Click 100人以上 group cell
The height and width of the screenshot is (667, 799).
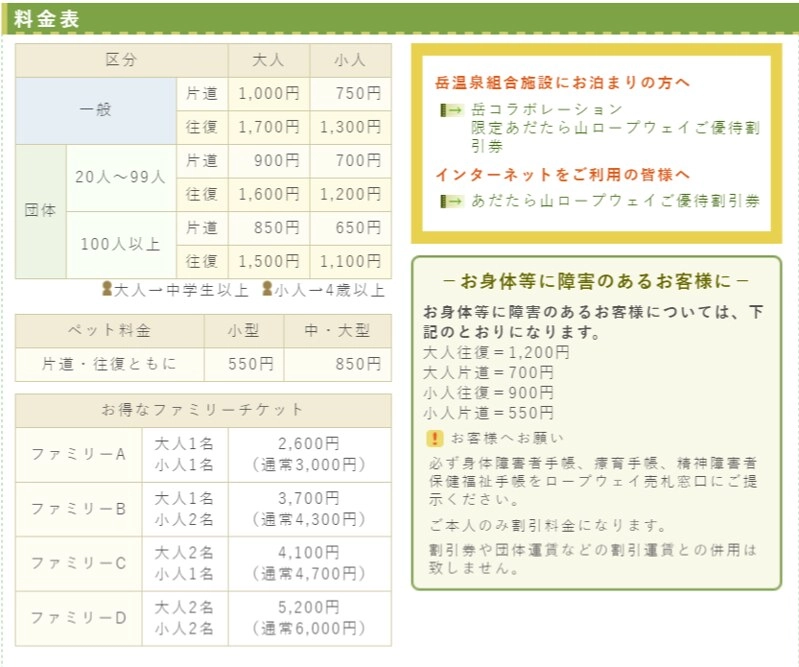(121, 245)
